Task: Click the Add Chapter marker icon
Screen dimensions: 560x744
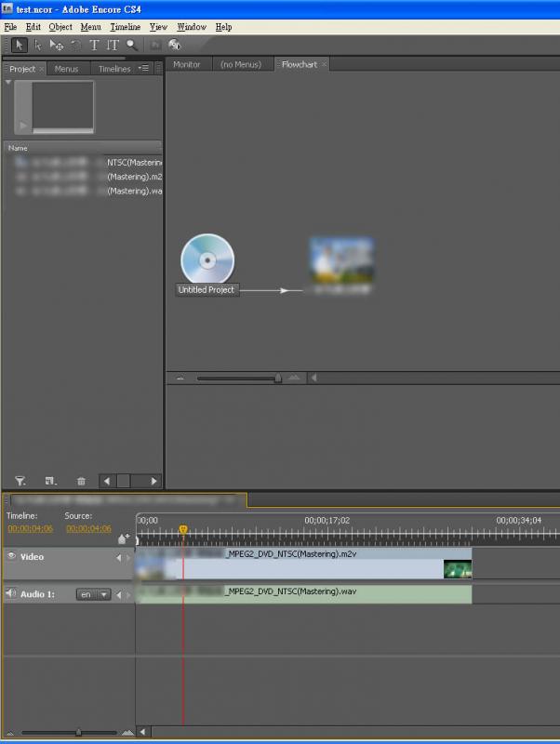Action: (123, 538)
